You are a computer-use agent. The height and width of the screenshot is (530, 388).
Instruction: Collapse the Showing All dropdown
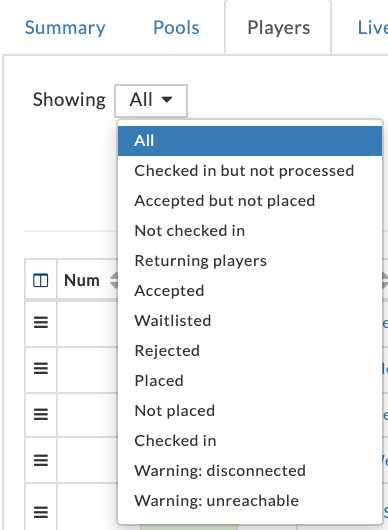151,100
